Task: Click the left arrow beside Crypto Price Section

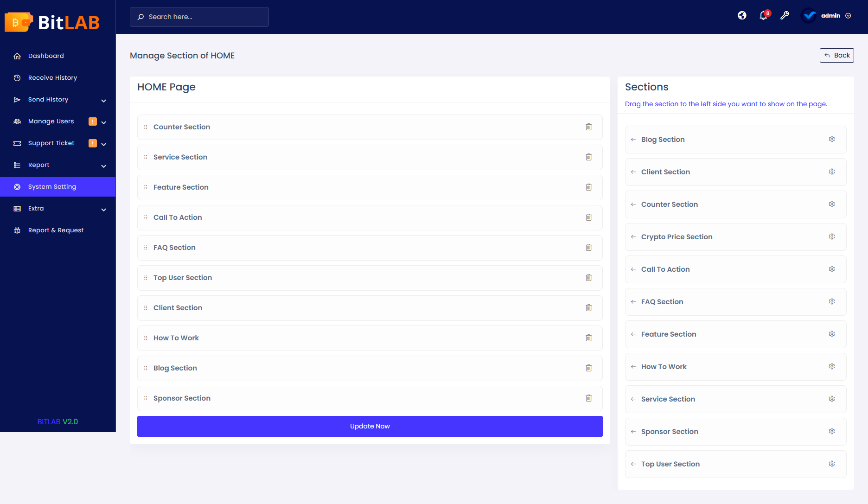Action: click(633, 236)
